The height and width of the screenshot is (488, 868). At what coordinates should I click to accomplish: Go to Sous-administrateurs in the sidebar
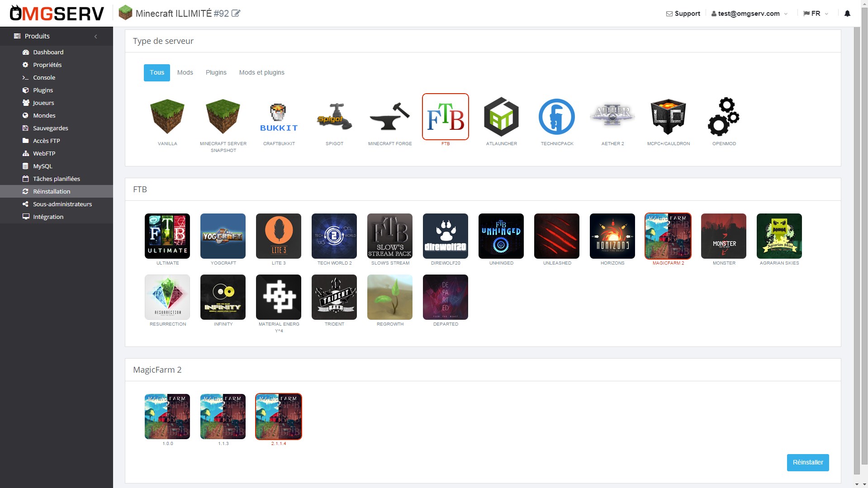[57, 204]
